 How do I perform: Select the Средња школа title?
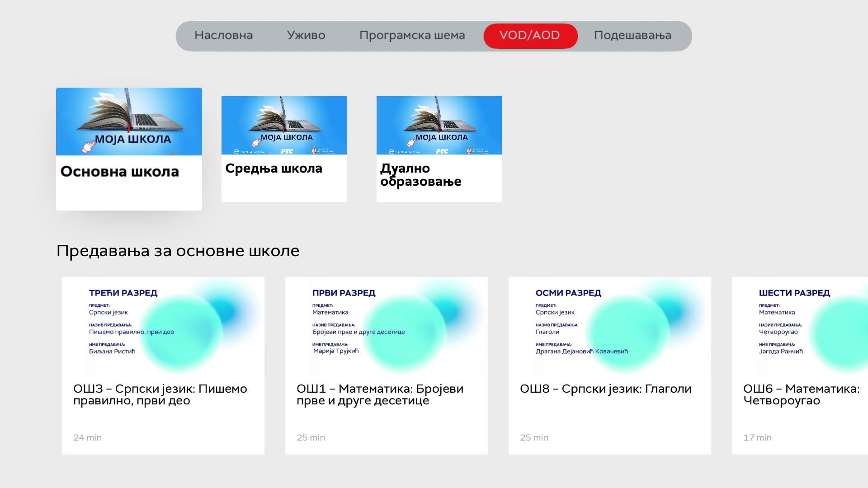274,169
